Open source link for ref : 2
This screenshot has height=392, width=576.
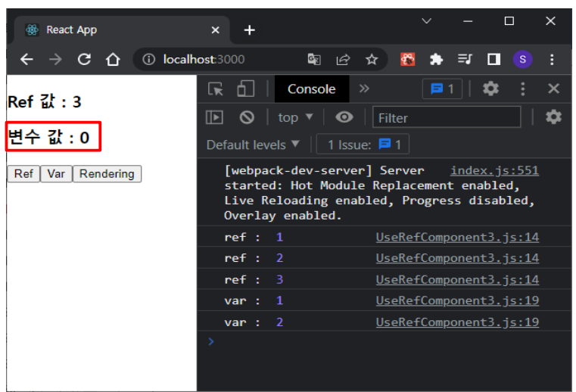click(457, 258)
